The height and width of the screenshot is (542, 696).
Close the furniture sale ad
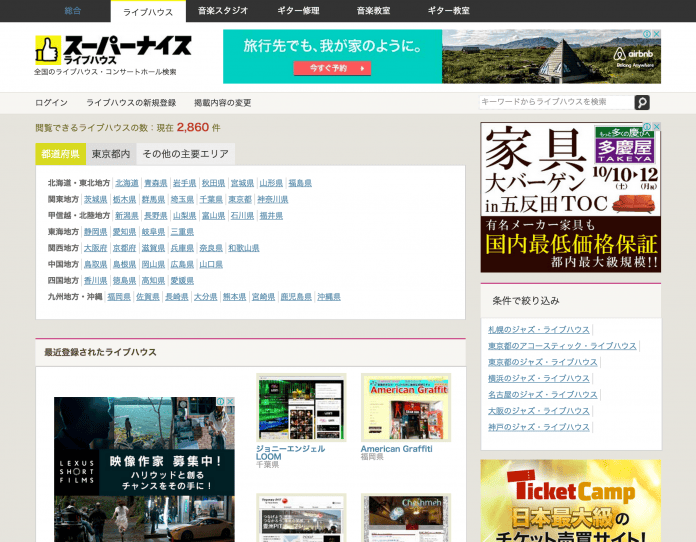click(x=656, y=127)
